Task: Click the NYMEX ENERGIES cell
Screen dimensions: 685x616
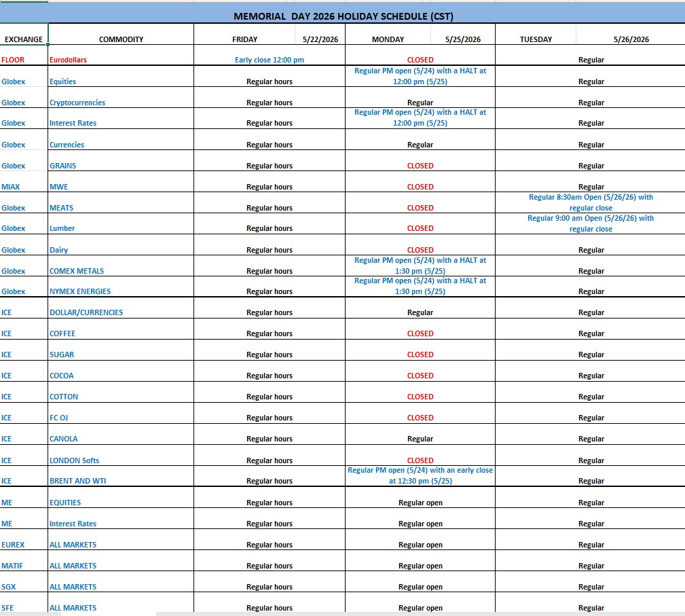Action: tap(121, 287)
